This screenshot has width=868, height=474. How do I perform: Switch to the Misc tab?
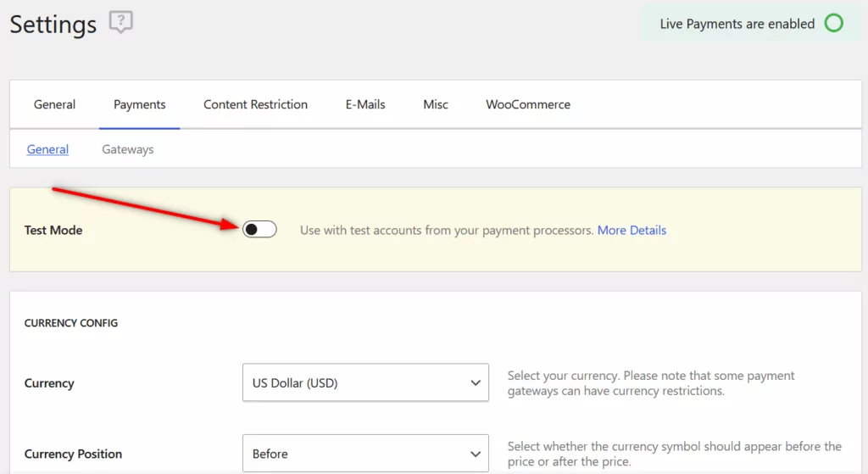(436, 104)
